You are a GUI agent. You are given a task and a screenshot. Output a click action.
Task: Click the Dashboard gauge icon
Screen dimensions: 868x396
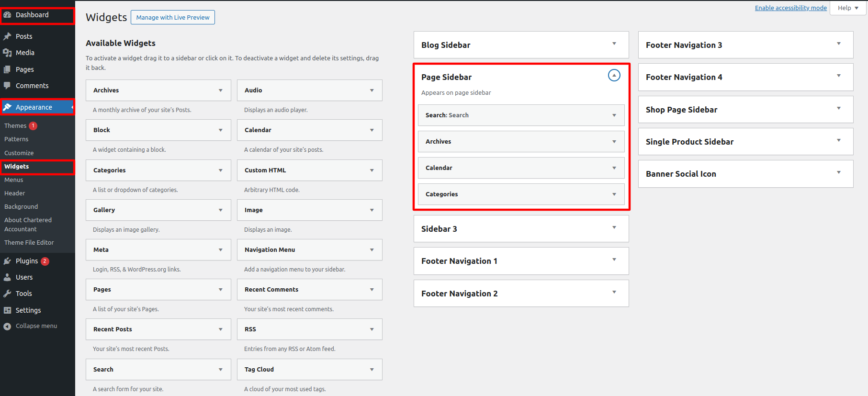(x=7, y=15)
